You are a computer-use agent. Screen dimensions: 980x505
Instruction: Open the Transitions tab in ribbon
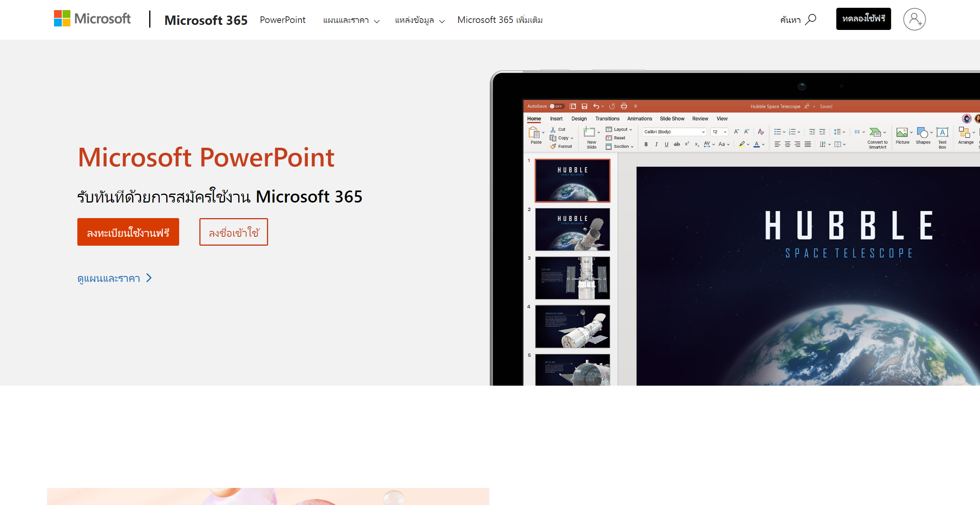pos(607,119)
